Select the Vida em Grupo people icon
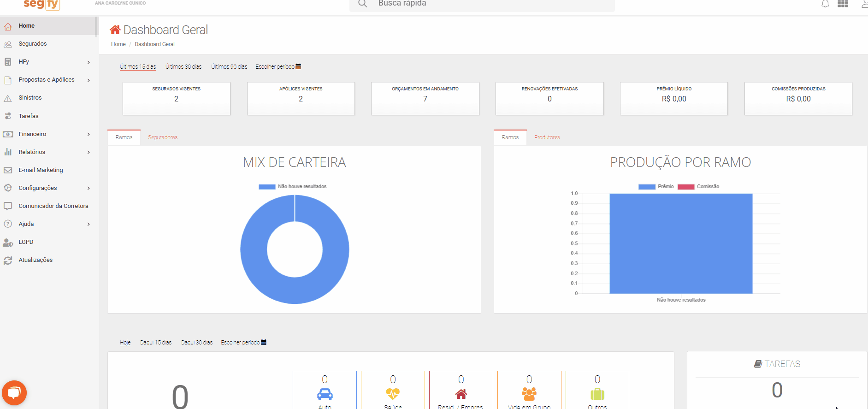Image resolution: width=868 pixels, height=409 pixels. [x=529, y=393]
